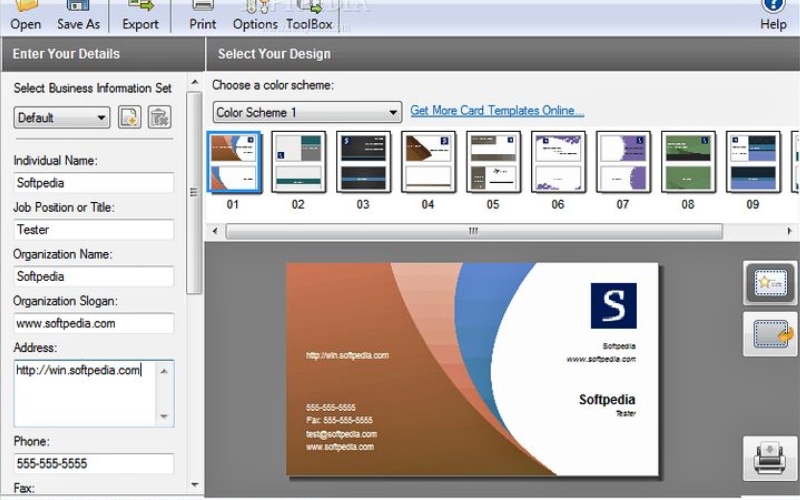Select card template 01

(x=234, y=162)
